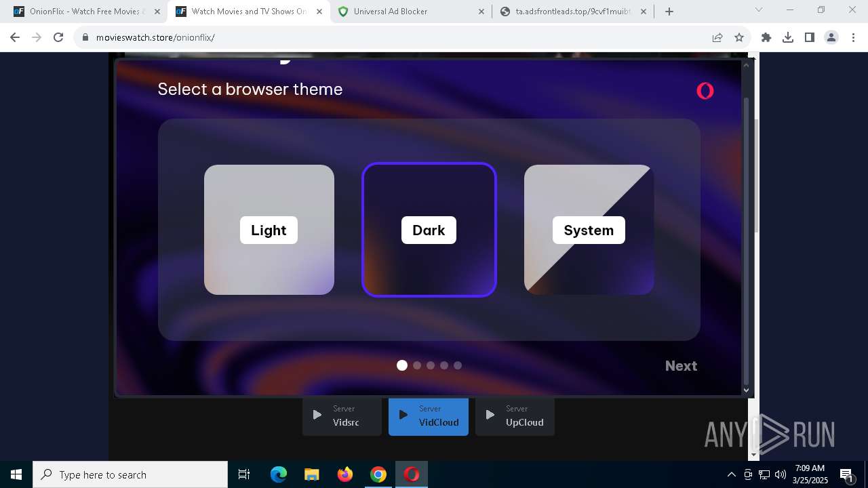This screenshot has height=488, width=868.
Task: Open the Downloads icon in toolbar
Action: [788, 37]
